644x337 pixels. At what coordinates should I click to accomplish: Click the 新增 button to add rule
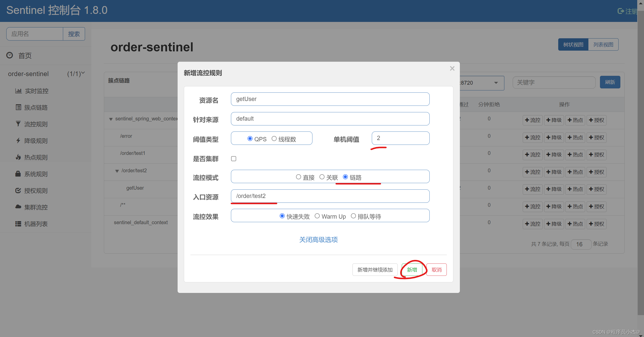412,269
